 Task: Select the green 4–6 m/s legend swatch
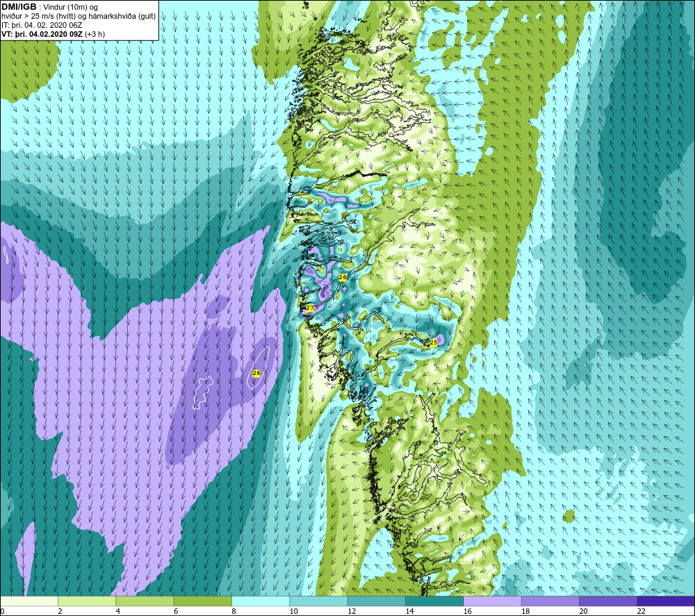(x=145, y=601)
